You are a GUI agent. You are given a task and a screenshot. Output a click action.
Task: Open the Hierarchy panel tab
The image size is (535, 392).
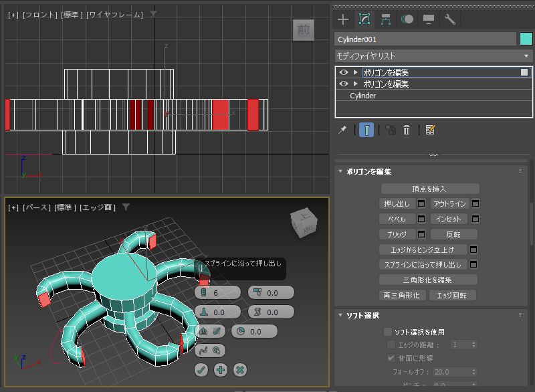[386, 19]
